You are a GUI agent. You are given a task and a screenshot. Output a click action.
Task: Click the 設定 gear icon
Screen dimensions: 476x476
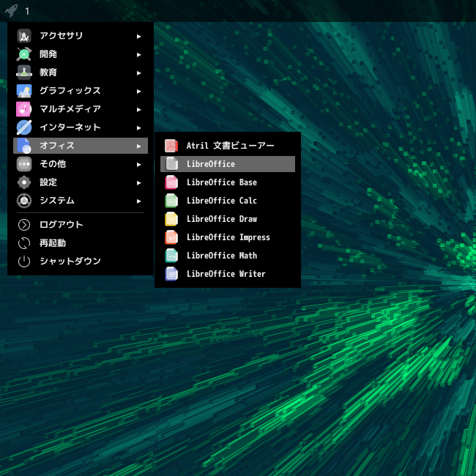[x=24, y=182]
